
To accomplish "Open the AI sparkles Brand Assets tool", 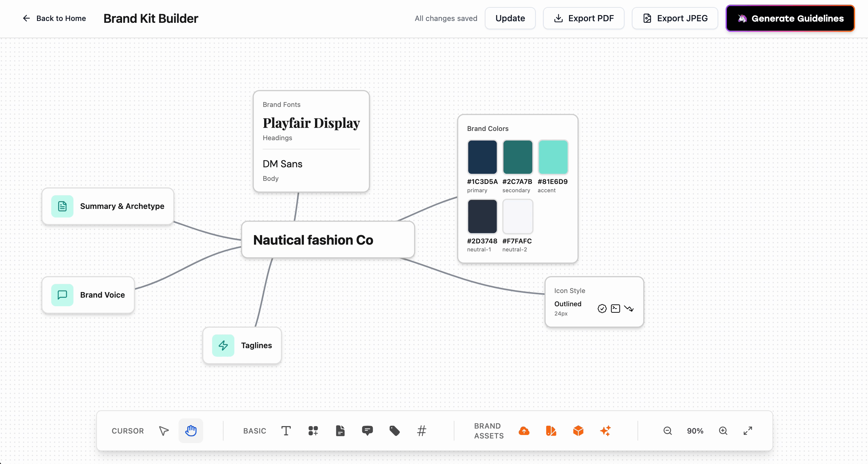I will pos(605,431).
